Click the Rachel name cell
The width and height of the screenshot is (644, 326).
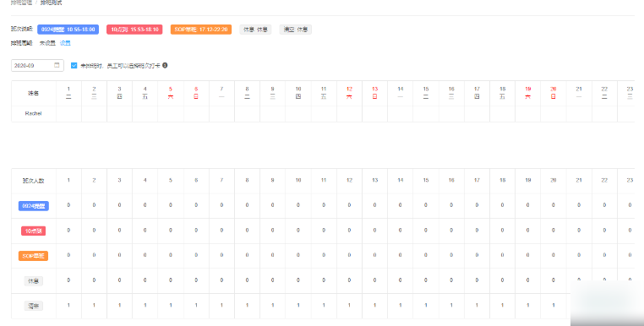(x=33, y=114)
